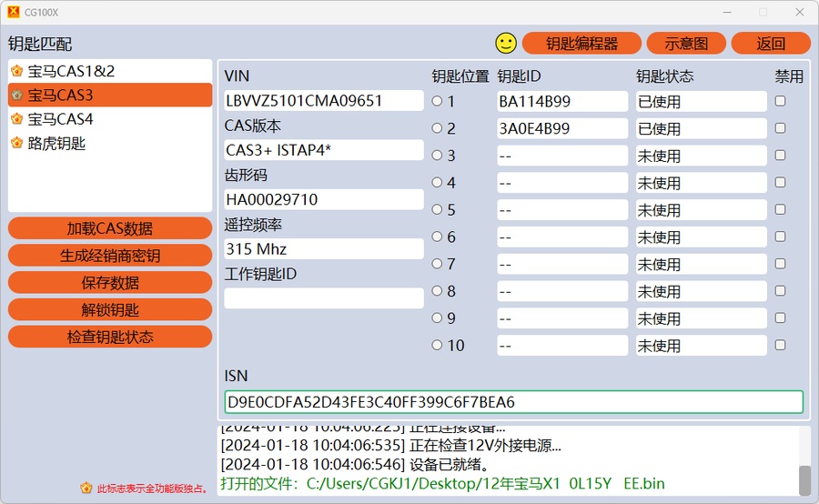Open the 钥匙编程器 key programmer
The width and height of the screenshot is (819, 504).
tap(581, 43)
